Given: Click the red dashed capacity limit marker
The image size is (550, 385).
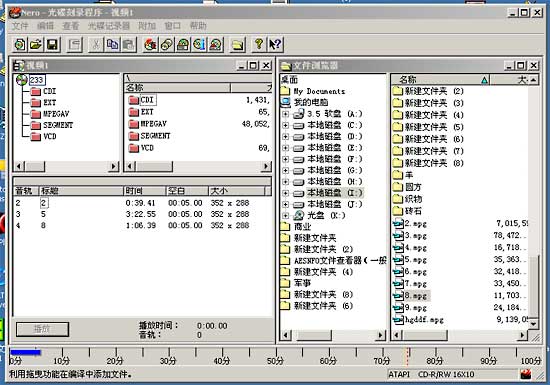Looking at the screenshot, I should click(x=408, y=356).
